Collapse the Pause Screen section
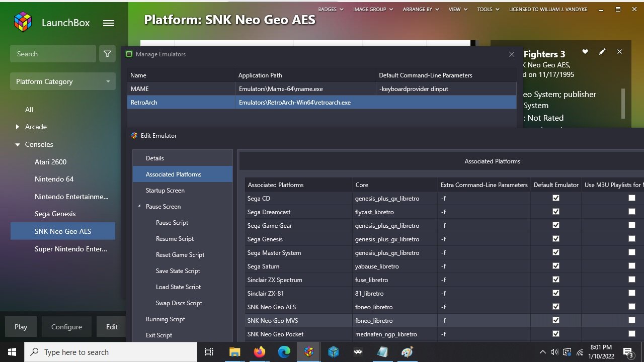The image size is (644, 362). 139,206
